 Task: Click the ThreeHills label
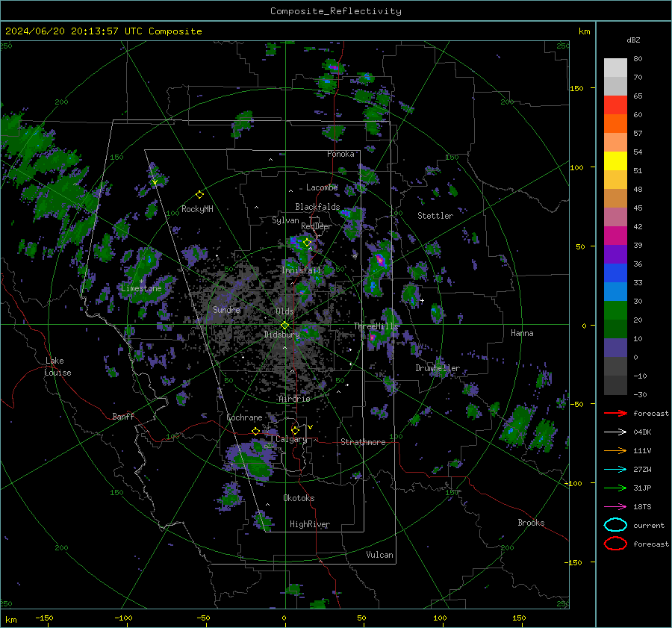(376, 326)
